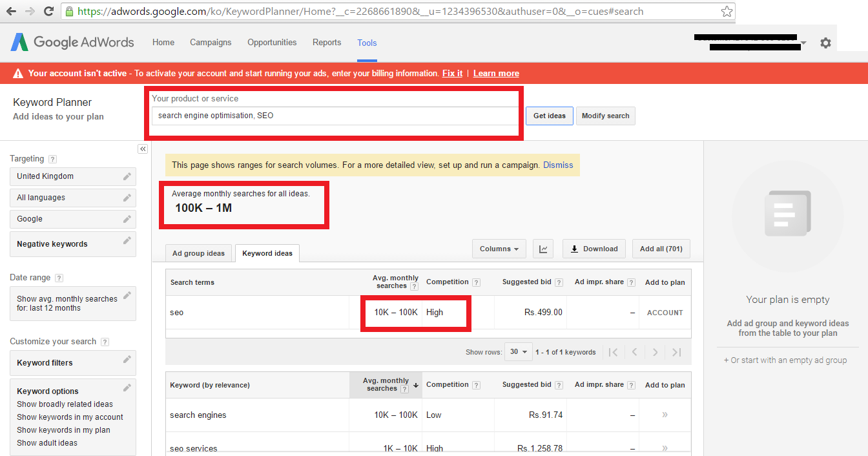Open the Columns dropdown
Screen dimensions: 868x456
pyautogui.click(x=499, y=249)
